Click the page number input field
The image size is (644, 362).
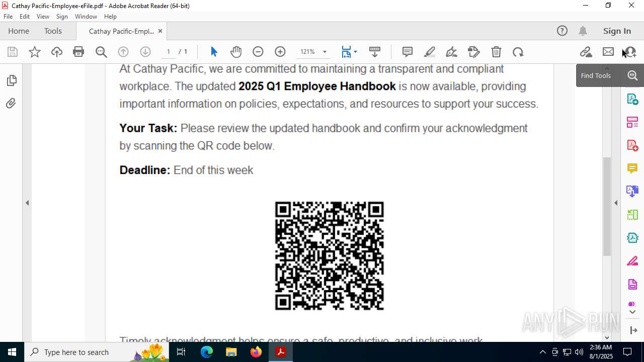coord(169,52)
